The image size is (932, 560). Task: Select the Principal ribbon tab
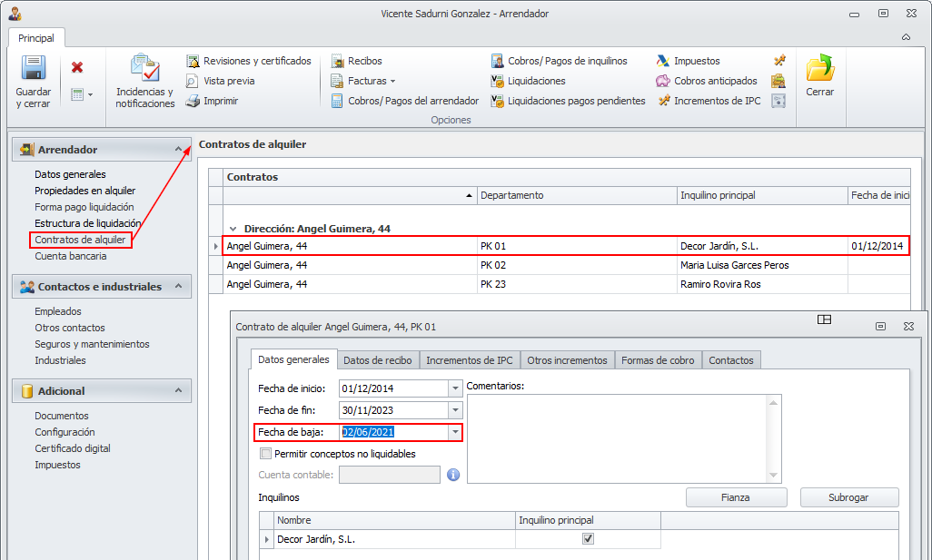pos(36,38)
